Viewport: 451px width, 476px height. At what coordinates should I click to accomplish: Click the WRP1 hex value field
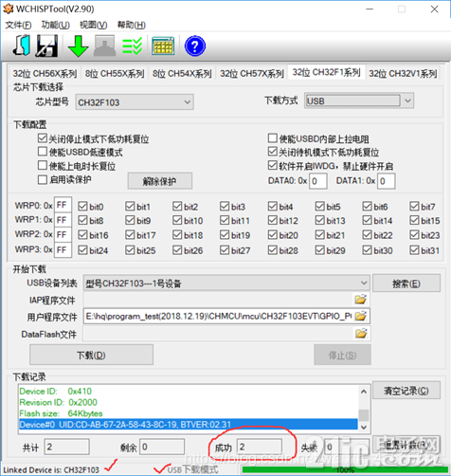[x=63, y=220]
